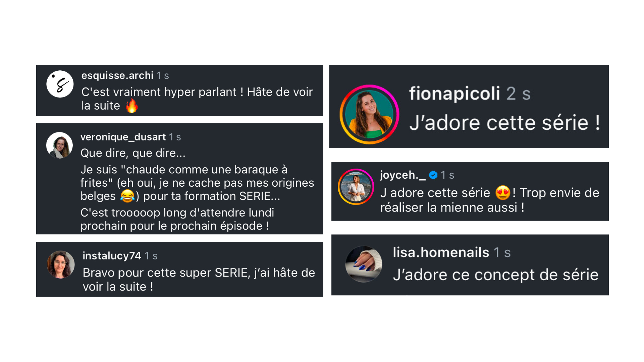
Task: Click the heart-eyes emoji in joyceh._'s comment
Action: pos(502,193)
